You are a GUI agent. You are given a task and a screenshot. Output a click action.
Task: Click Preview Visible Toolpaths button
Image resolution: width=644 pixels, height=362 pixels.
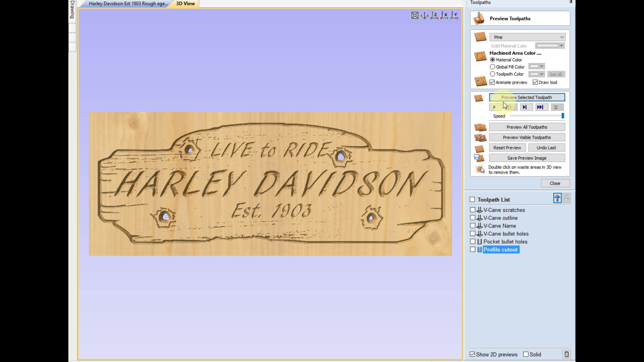(x=527, y=137)
